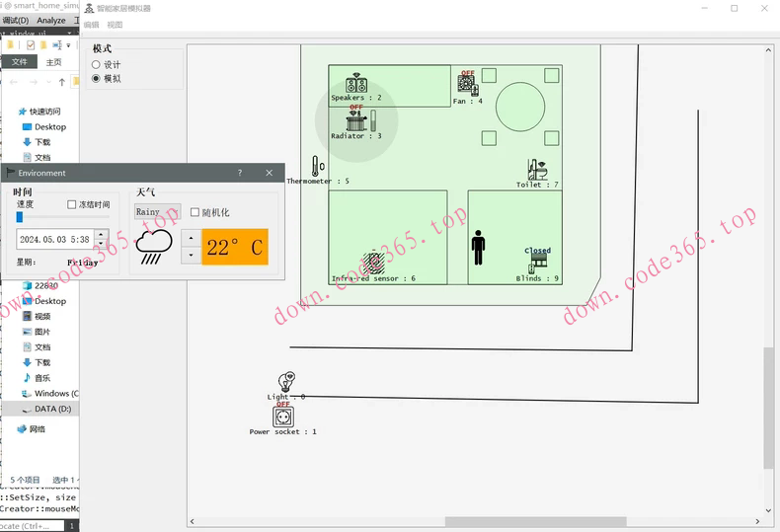Open the 调试(D) menu
The image size is (780, 532).
(16, 20)
